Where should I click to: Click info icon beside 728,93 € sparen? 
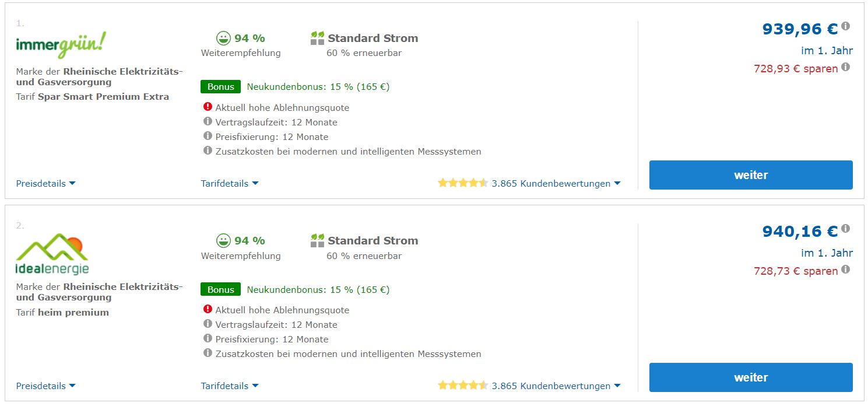(846, 67)
